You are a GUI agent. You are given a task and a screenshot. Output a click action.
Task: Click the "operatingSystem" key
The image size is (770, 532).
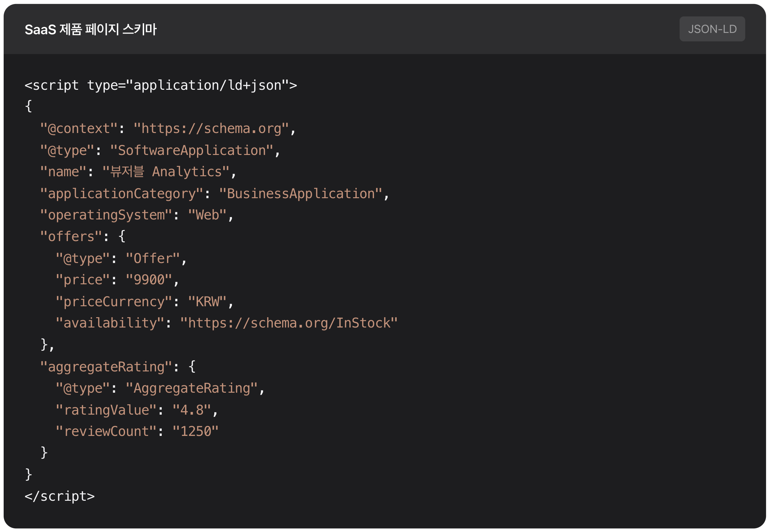(x=106, y=215)
